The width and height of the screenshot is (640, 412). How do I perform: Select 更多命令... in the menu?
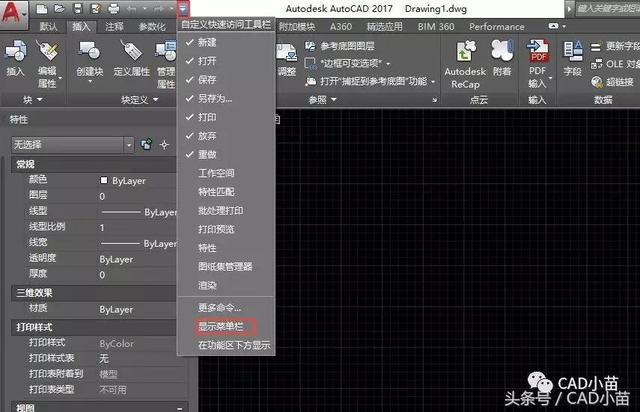[x=226, y=308]
